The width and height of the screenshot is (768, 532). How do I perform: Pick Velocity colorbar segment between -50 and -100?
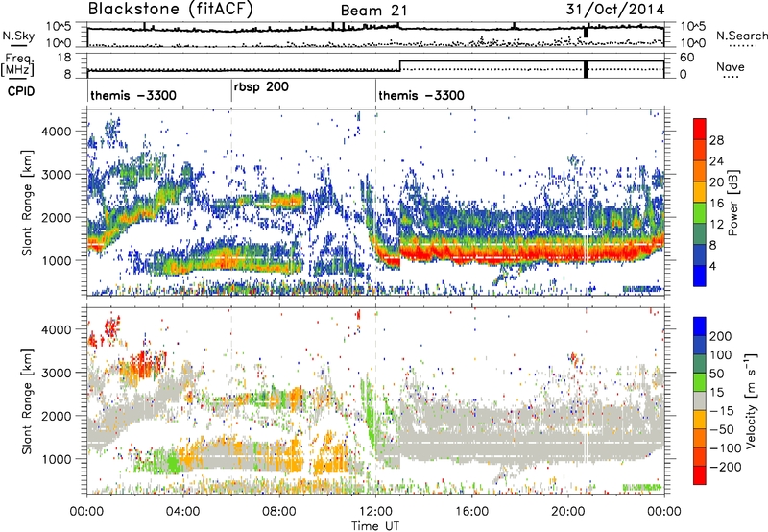coord(700,438)
